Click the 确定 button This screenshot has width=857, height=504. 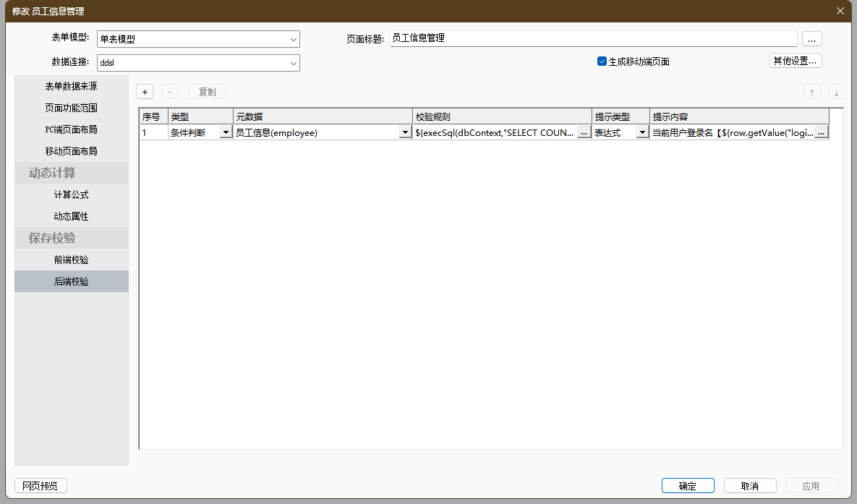pyautogui.click(x=687, y=486)
